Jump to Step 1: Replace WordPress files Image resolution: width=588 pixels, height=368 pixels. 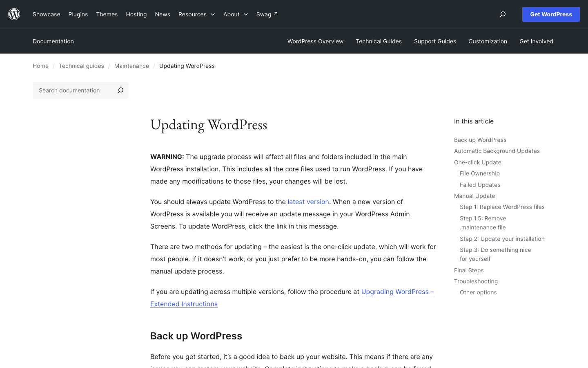point(502,207)
